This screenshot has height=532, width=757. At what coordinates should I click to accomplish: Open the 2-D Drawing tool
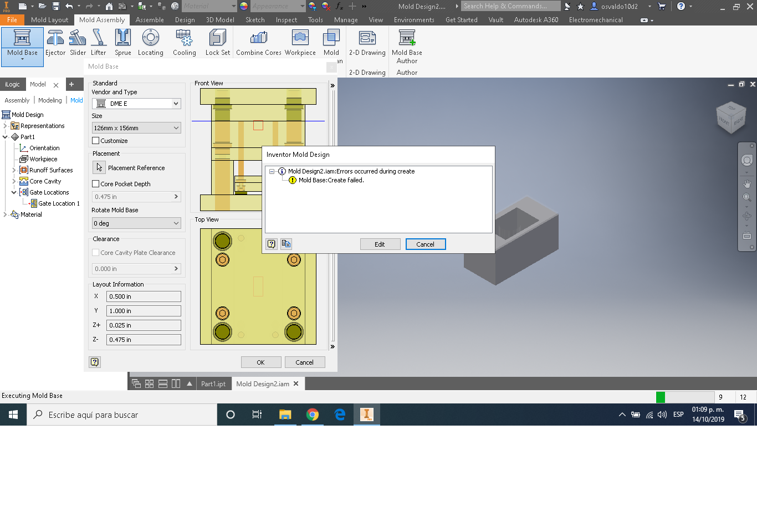pyautogui.click(x=367, y=43)
